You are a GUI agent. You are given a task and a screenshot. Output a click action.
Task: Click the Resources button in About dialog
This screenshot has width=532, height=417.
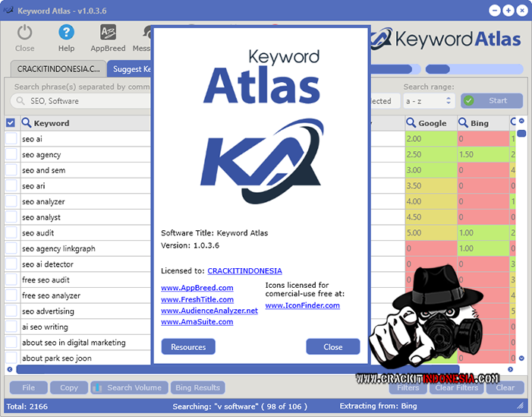188,347
